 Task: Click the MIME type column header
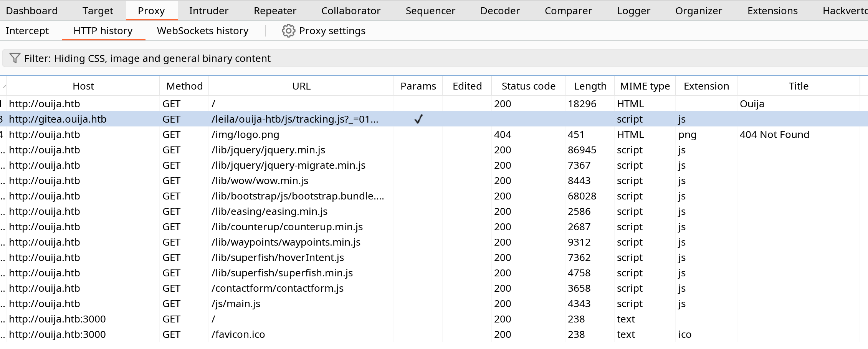click(645, 86)
